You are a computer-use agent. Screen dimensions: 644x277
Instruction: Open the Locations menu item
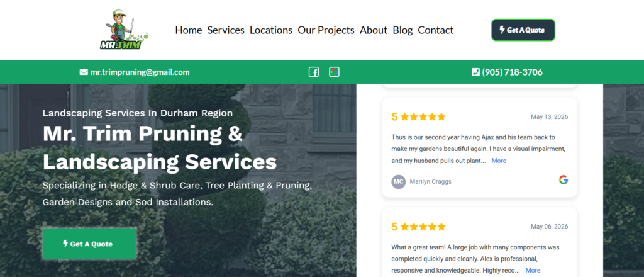[x=271, y=30]
